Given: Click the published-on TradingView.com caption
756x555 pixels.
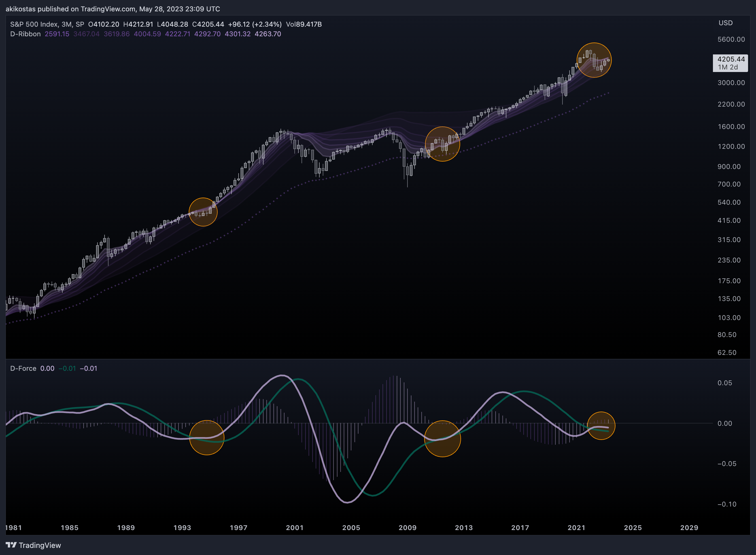Looking at the screenshot, I should (x=113, y=9).
